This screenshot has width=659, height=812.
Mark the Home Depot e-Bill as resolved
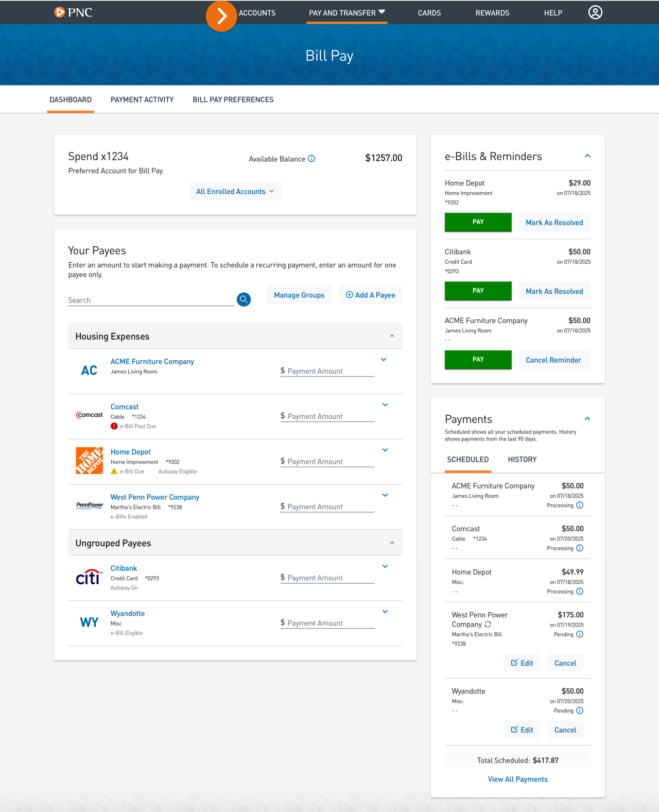point(554,222)
